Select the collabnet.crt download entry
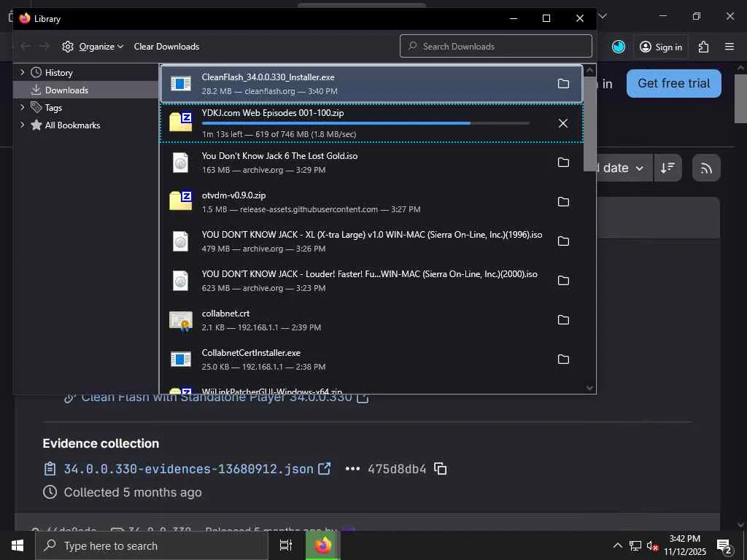The height and width of the screenshot is (560, 747). (371, 320)
